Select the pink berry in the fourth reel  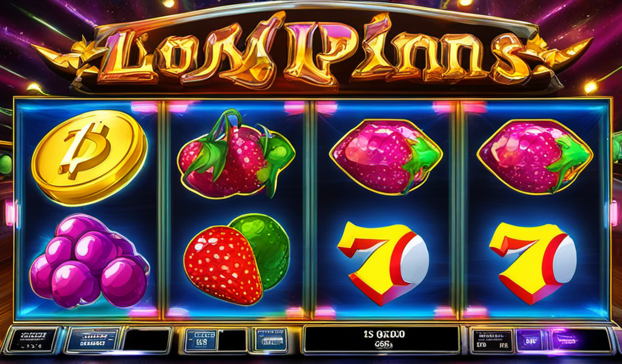(535, 157)
